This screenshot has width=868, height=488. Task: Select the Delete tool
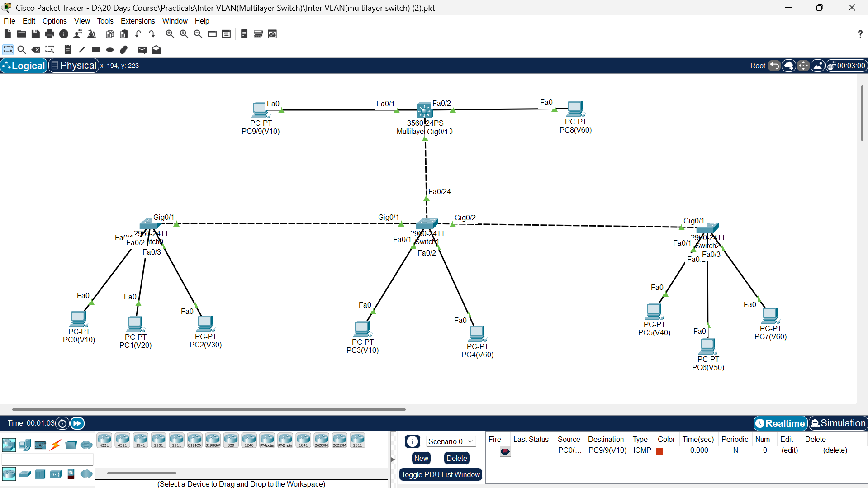pos(36,50)
